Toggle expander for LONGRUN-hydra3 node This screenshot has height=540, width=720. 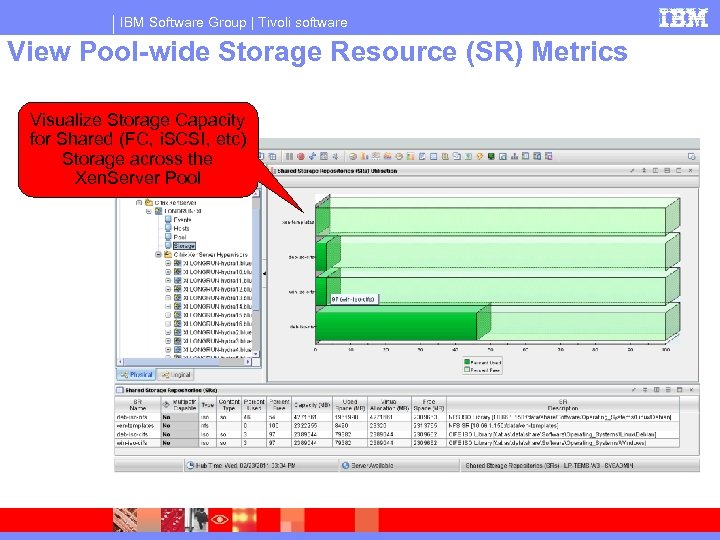[168, 341]
